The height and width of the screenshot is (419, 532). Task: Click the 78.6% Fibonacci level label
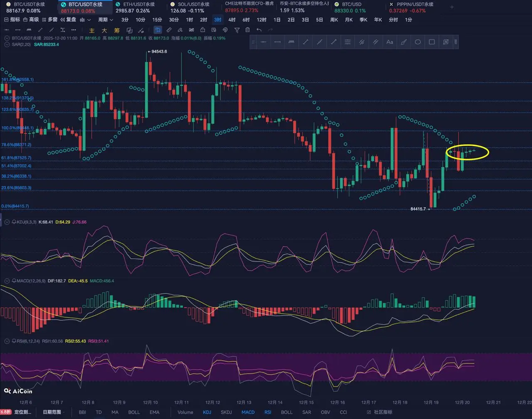click(16, 145)
